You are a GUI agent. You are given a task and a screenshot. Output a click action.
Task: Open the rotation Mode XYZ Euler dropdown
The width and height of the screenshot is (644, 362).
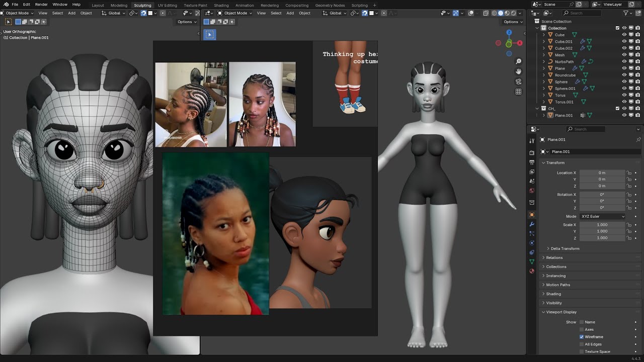[x=602, y=216]
